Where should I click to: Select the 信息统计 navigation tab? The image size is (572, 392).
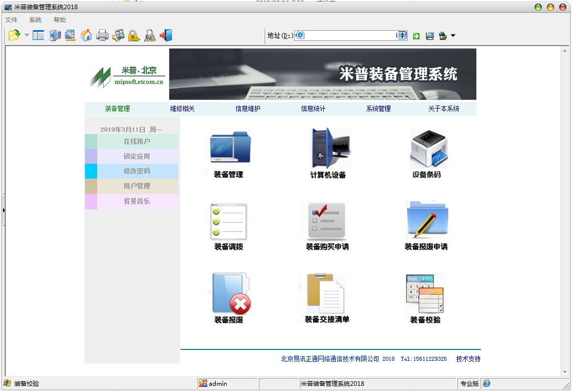(x=313, y=109)
